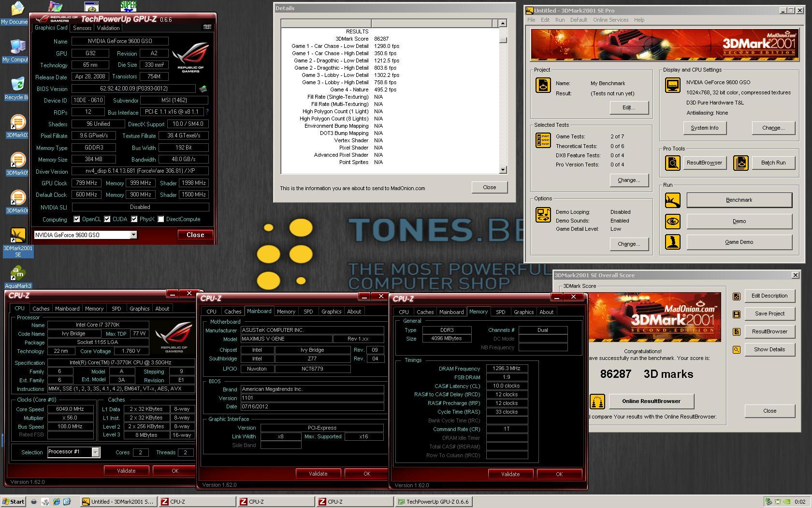Click the Benchmark button
Viewport: 812px width, 508px height.
click(x=739, y=200)
